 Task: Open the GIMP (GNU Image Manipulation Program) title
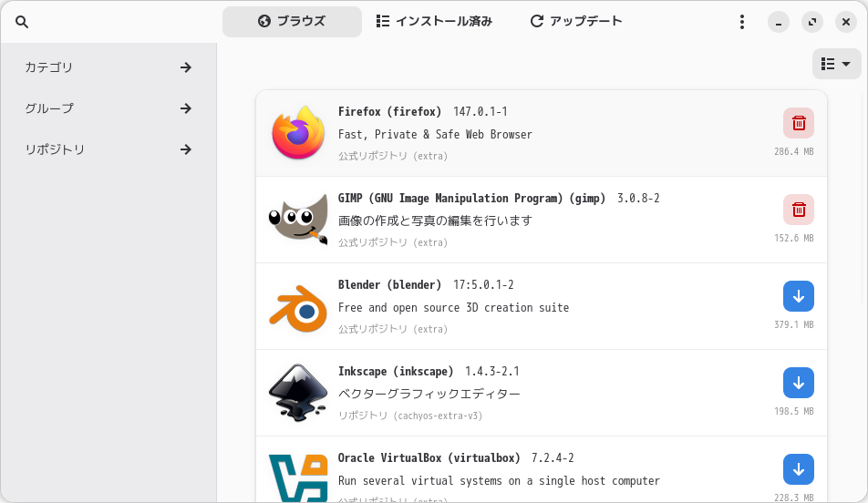click(x=471, y=198)
